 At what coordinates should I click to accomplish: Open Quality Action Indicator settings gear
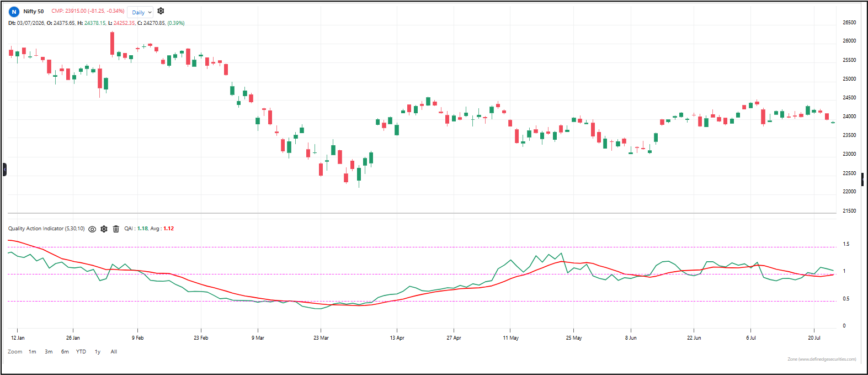point(104,229)
